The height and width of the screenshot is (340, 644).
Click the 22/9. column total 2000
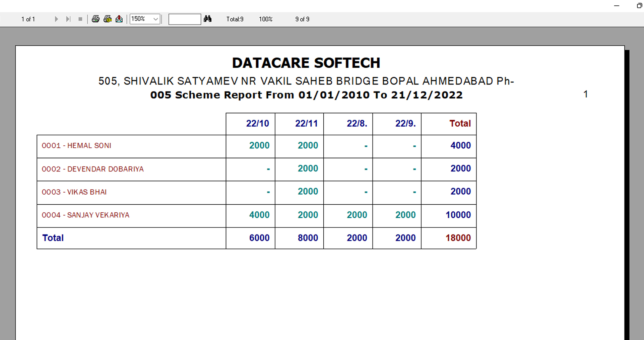pyautogui.click(x=405, y=238)
